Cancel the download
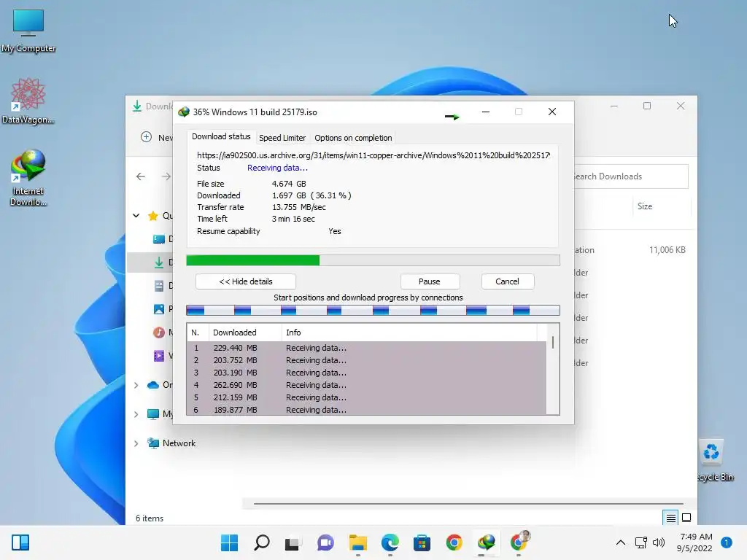This screenshot has width=747, height=560. [508, 281]
